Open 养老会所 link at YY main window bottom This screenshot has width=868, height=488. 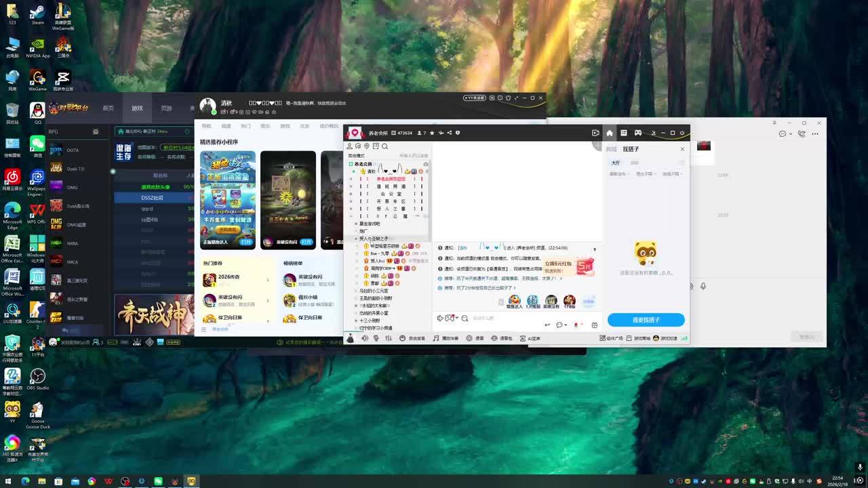coord(220,329)
